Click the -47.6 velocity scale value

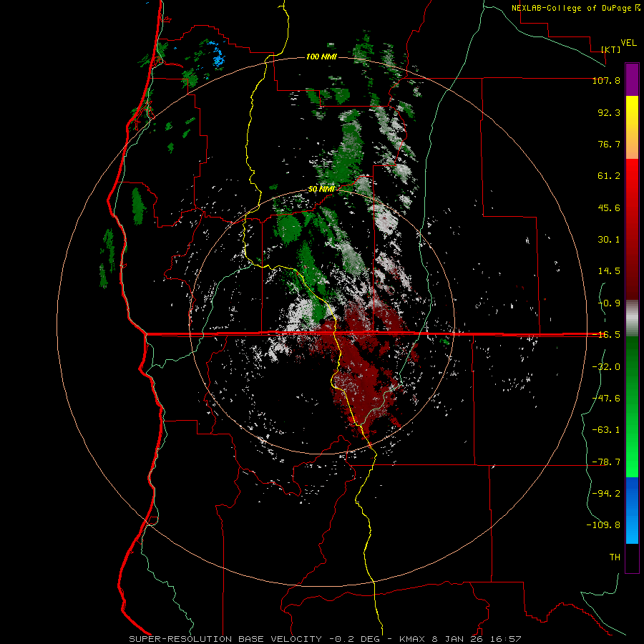[x=606, y=399]
